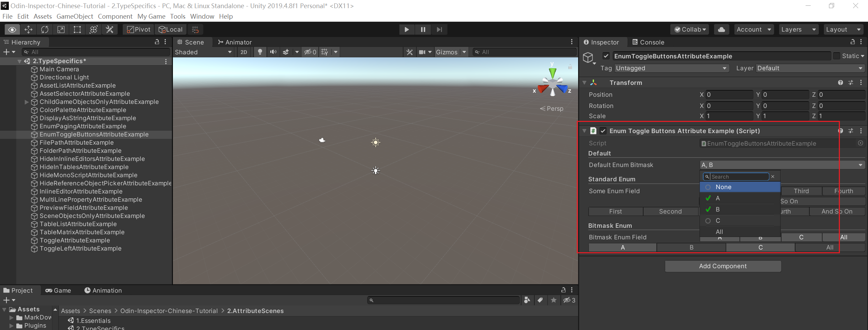The height and width of the screenshot is (330, 868).
Task: Open script component context menu
Action: pyautogui.click(x=861, y=131)
